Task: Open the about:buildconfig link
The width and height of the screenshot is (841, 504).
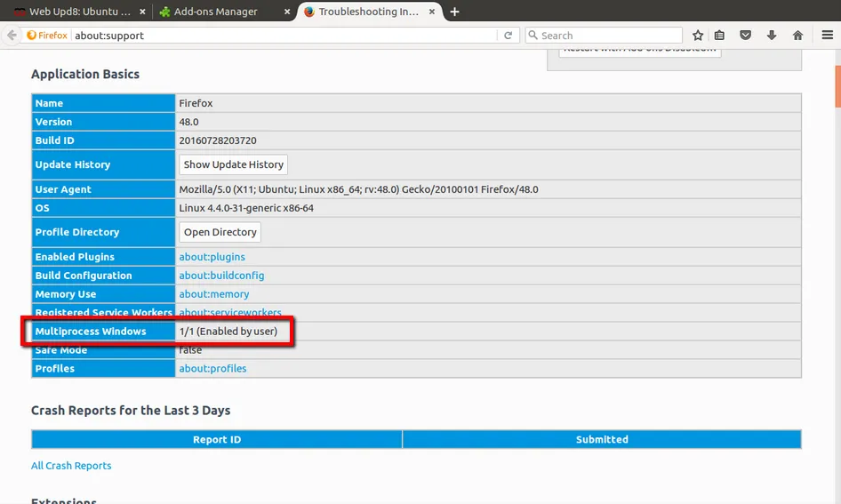Action: [x=221, y=276]
